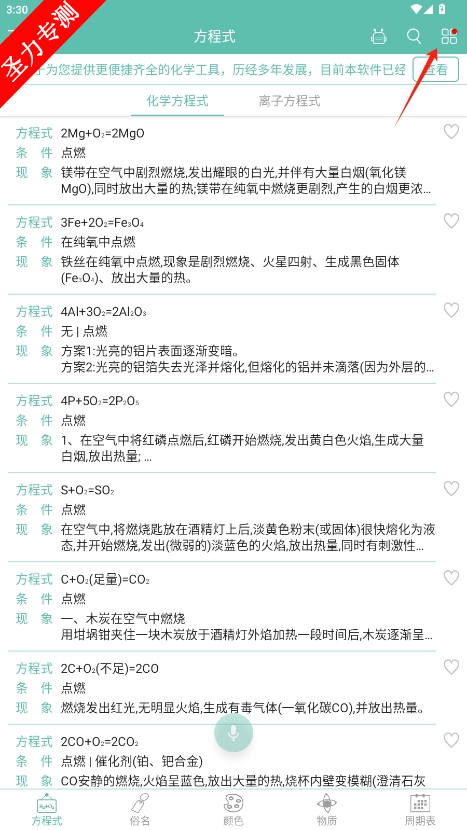Open the 周期表 periodic table tab

tap(420, 810)
